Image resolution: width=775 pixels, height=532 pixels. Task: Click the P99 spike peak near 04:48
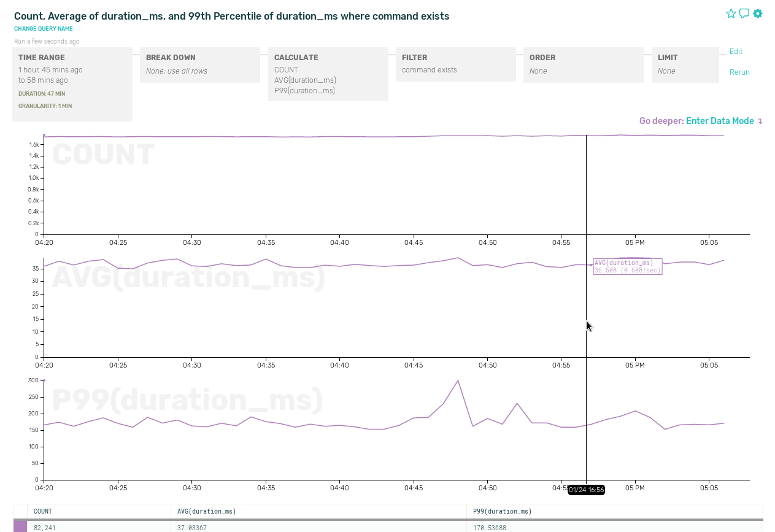point(458,380)
